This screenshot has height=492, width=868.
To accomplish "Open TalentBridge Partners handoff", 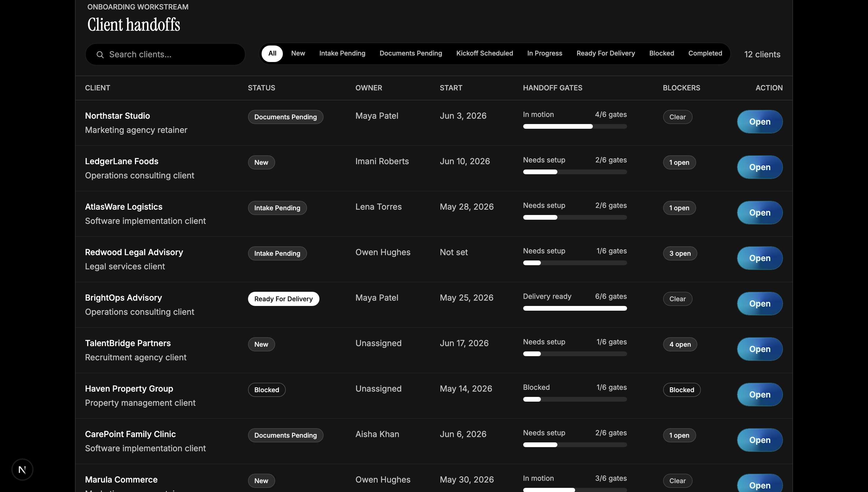I will (x=760, y=349).
